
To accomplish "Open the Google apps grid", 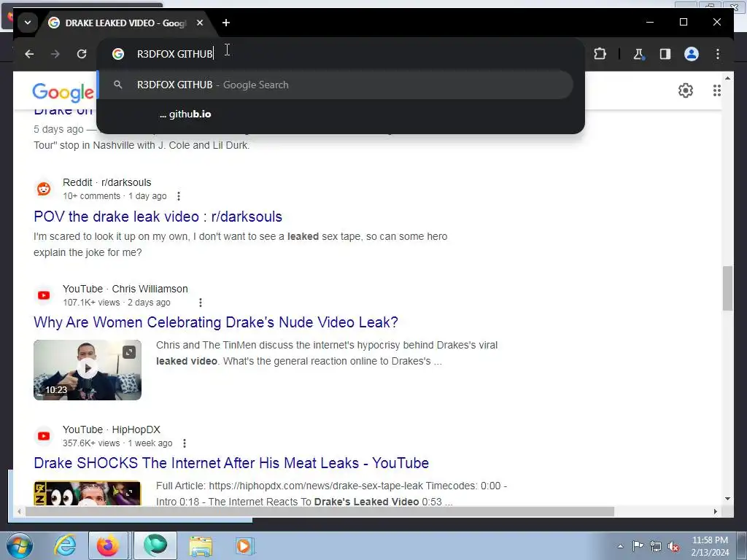I will click(x=716, y=90).
